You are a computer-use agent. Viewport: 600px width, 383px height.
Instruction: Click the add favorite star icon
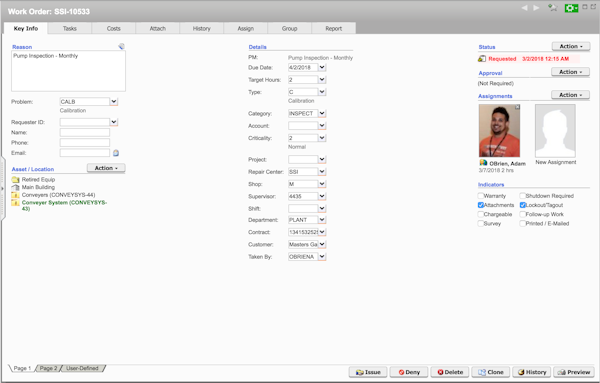click(552, 8)
